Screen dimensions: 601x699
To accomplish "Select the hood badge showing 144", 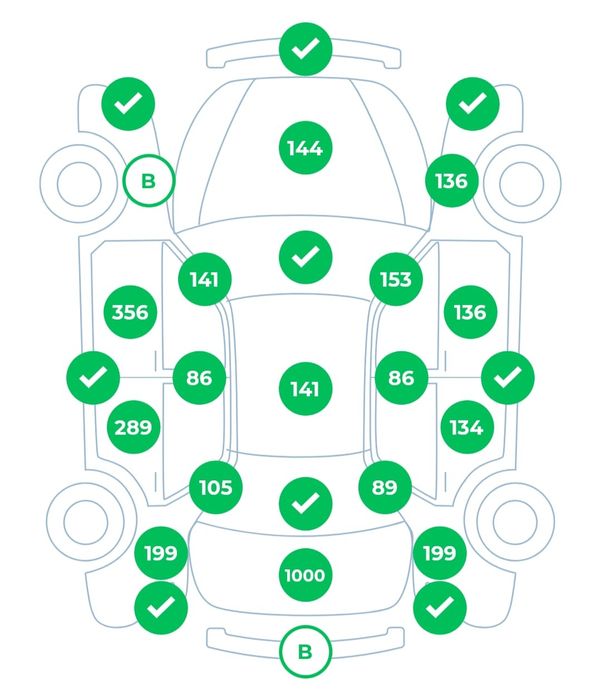I will [304, 149].
